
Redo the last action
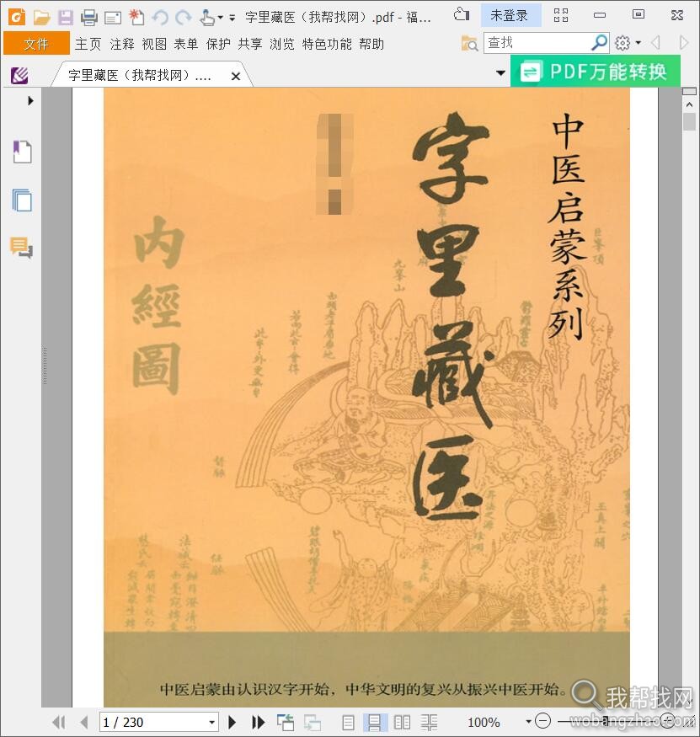[183, 18]
